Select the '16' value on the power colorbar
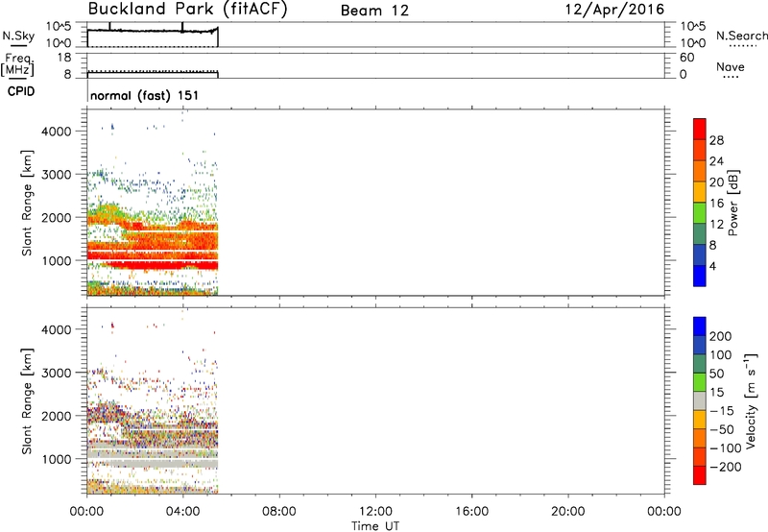This screenshot has height=532, width=768. [716, 204]
